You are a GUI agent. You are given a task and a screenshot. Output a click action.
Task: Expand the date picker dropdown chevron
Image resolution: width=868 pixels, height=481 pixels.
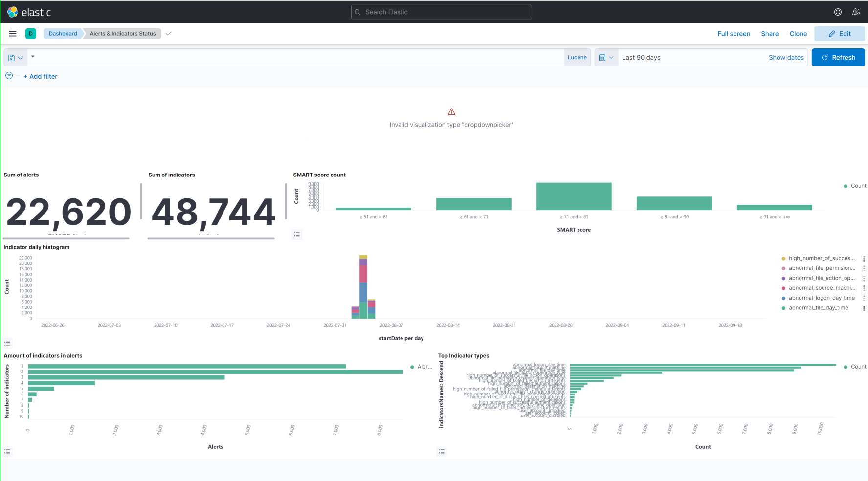click(x=612, y=57)
